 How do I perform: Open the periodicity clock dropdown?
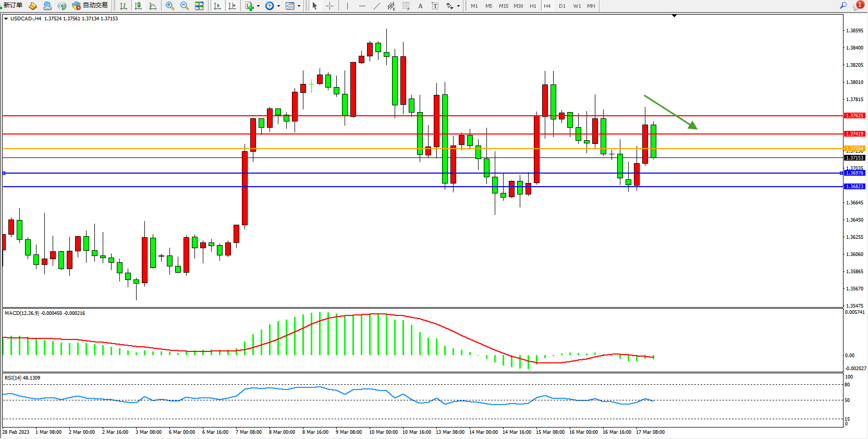pyautogui.click(x=278, y=6)
